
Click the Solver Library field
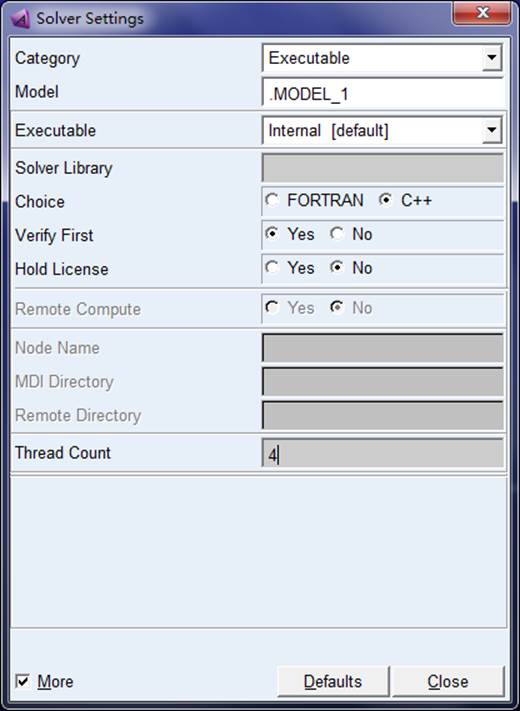pos(382,168)
